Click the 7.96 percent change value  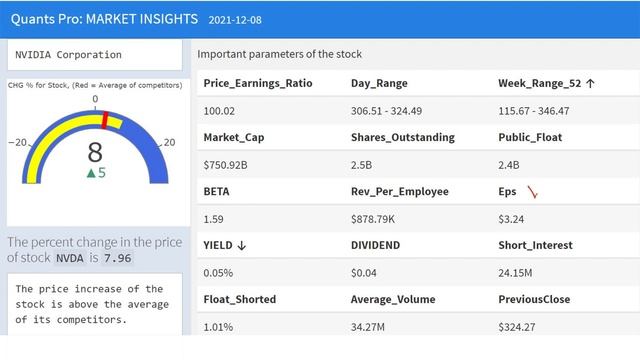click(118, 258)
